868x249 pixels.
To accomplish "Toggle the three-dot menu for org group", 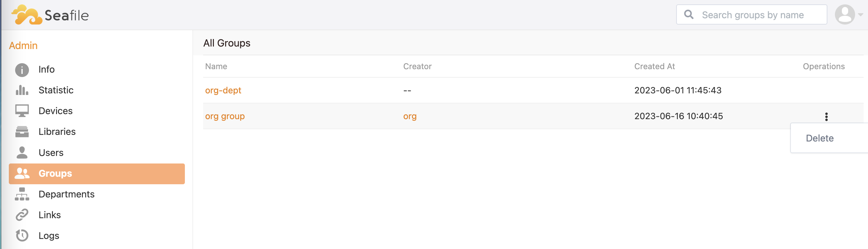I will click(826, 116).
